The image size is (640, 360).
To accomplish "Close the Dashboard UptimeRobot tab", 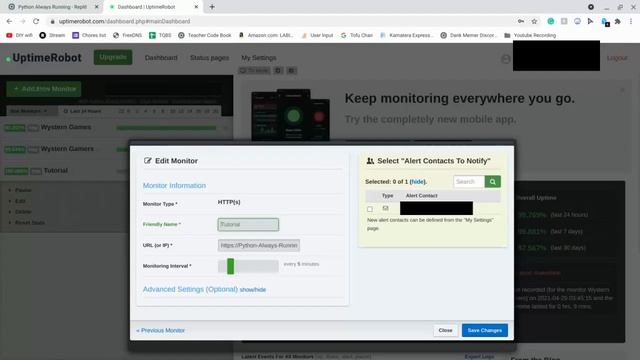I will (196, 7).
